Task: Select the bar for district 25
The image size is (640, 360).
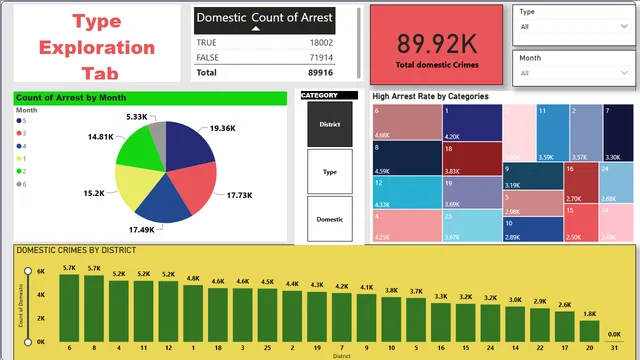Action: point(267,316)
